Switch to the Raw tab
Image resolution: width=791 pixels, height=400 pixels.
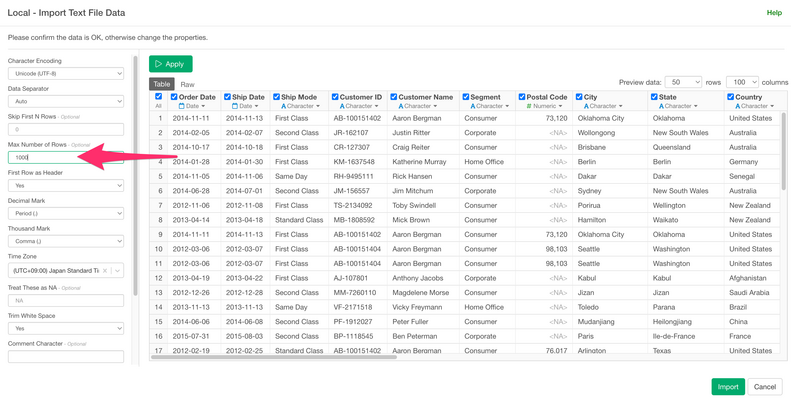click(188, 84)
